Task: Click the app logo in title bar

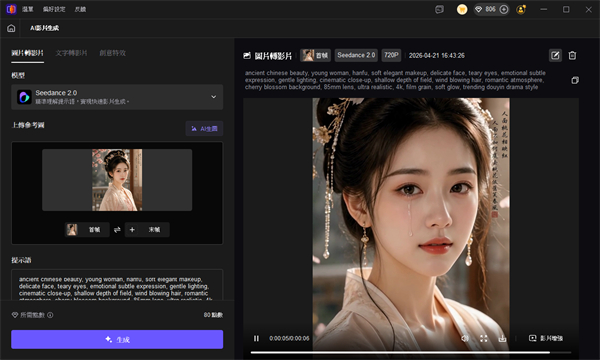Action: tap(11, 9)
